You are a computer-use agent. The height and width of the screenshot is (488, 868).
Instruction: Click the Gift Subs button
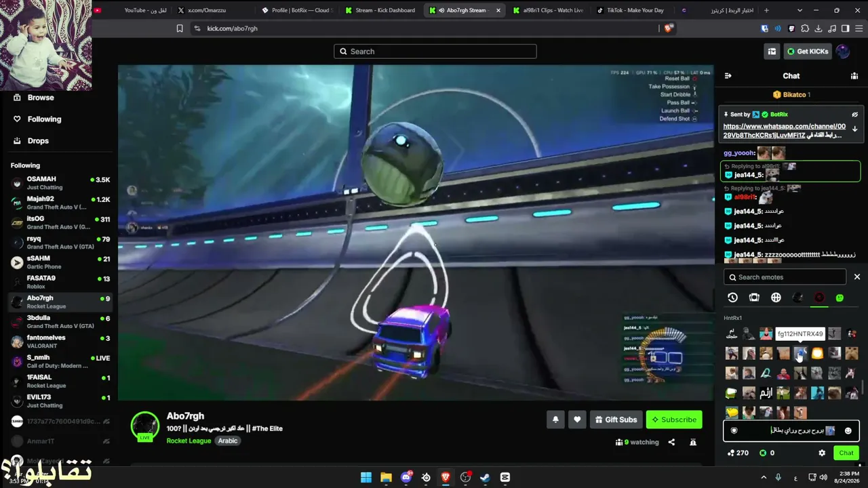616,420
